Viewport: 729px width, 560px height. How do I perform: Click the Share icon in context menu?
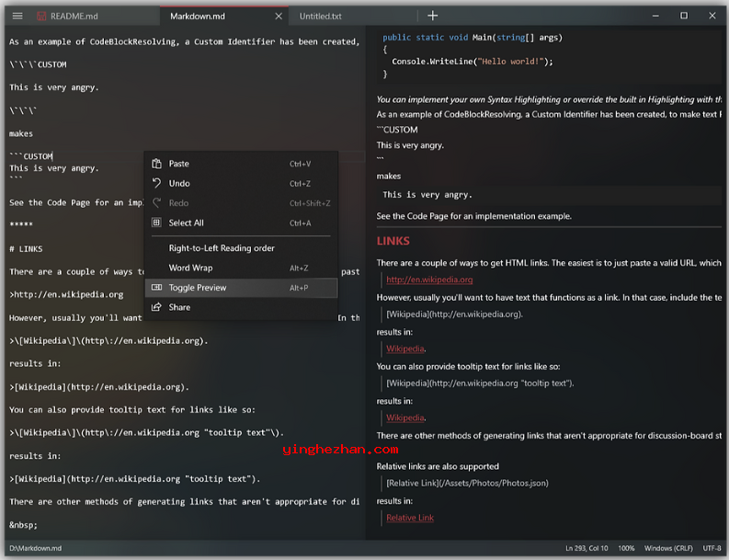pyautogui.click(x=156, y=307)
